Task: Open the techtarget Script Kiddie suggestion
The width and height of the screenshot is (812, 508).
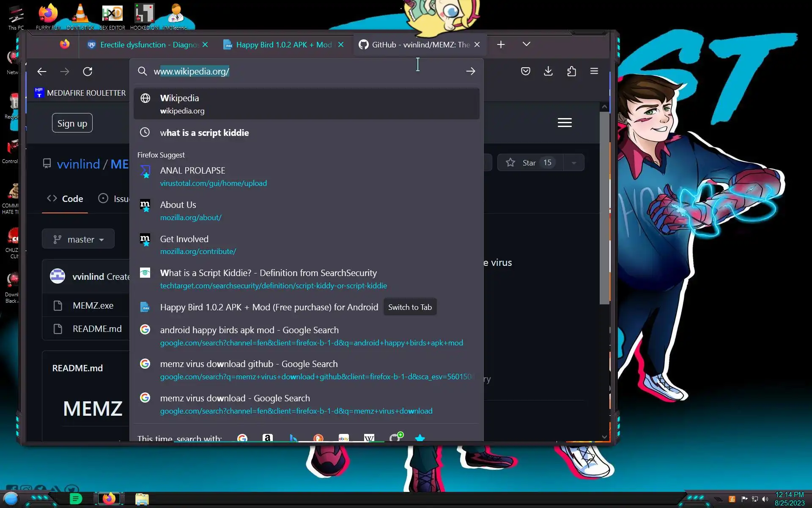Action: click(x=273, y=279)
